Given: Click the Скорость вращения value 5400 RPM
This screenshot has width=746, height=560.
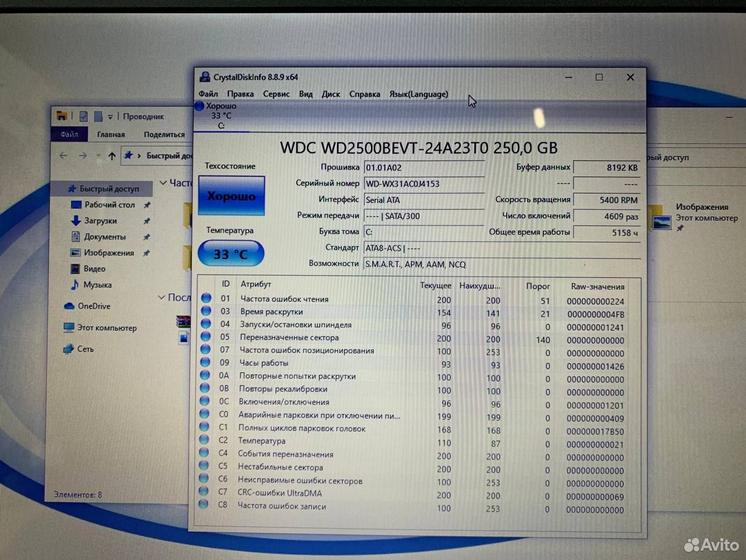Looking at the screenshot, I should click(x=607, y=200).
